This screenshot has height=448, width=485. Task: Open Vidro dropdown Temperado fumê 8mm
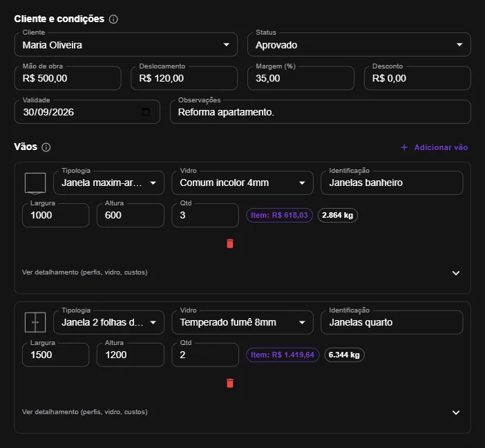[242, 322]
